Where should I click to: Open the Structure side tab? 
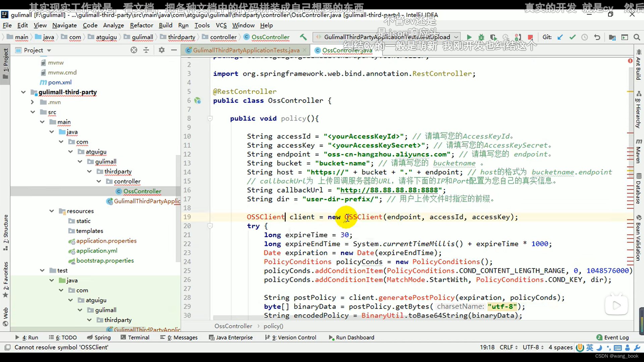(x=5, y=232)
